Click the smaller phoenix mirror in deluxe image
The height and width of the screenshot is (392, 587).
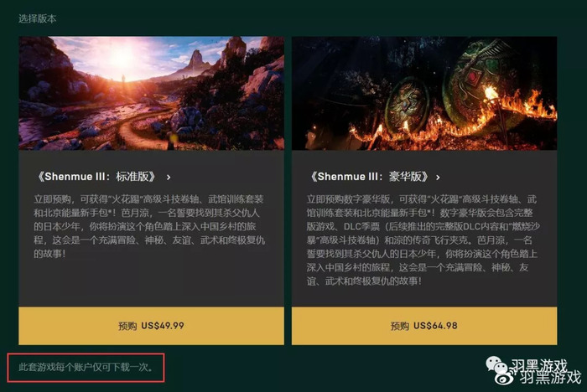(x=408, y=104)
